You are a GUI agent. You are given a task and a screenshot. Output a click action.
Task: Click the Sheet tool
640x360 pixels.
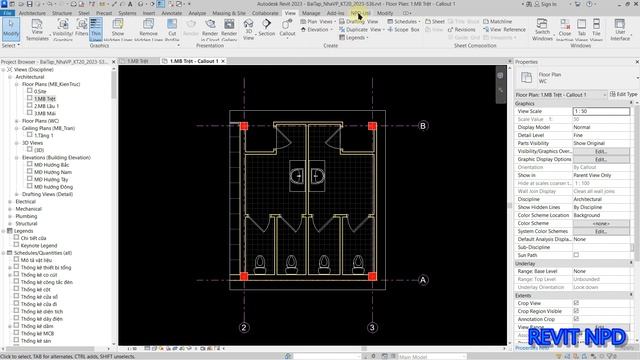435,21
